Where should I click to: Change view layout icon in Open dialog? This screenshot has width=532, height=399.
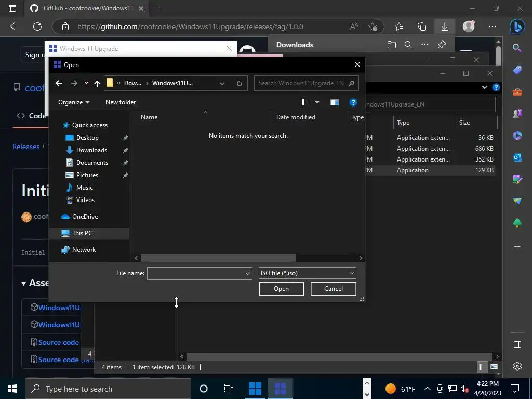tap(306, 102)
